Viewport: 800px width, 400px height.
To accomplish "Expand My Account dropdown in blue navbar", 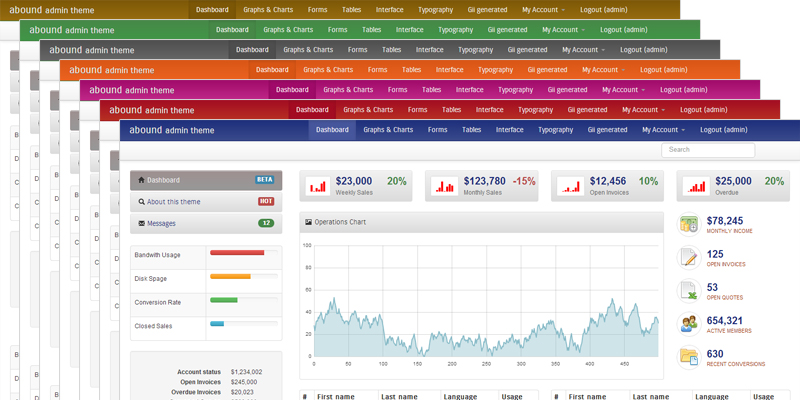I will 663,130.
